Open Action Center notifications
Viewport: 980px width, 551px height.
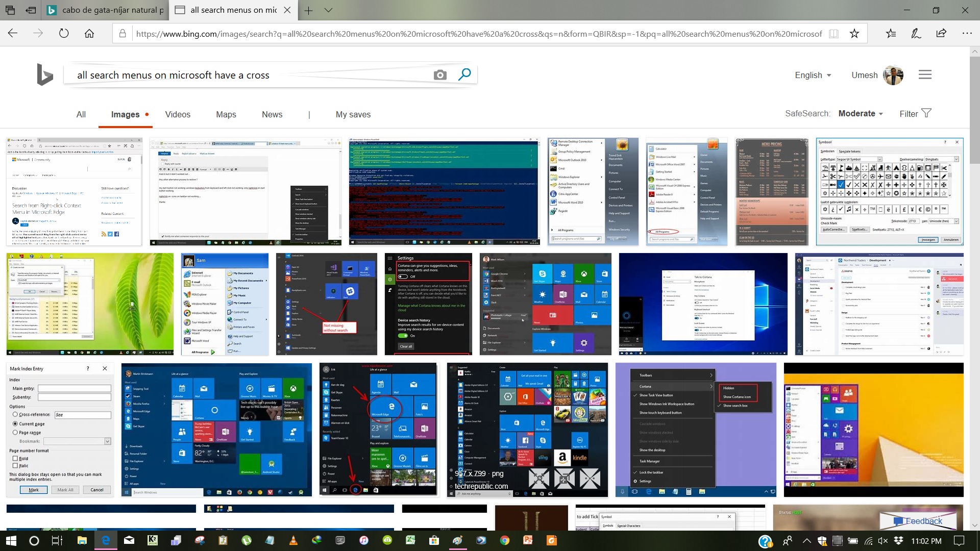point(959,541)
